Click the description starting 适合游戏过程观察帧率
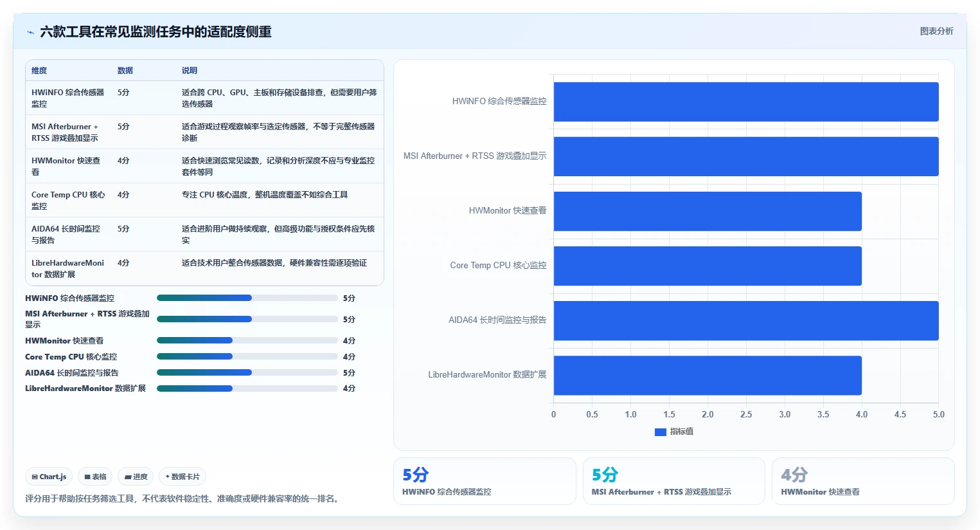Viewport: 980px width, 530px height. (x=278, y=132)
